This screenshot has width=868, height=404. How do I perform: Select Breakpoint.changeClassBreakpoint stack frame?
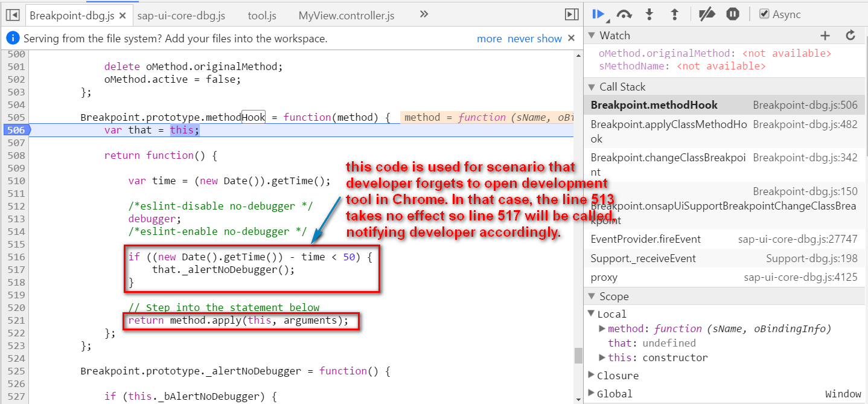(724, 165)
